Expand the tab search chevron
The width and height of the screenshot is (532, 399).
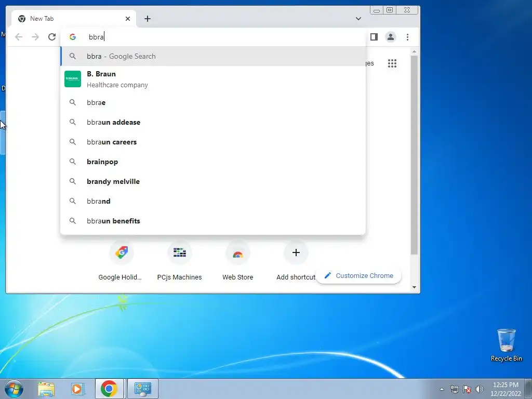358,19
